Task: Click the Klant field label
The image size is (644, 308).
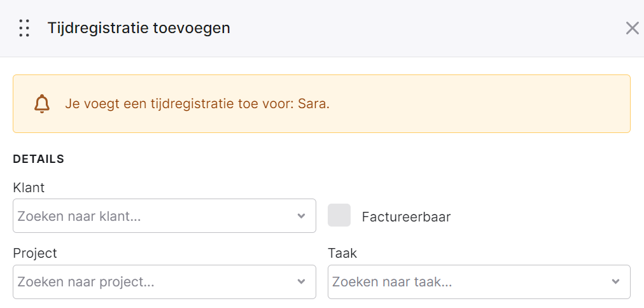Action: (x=29, y=188)
